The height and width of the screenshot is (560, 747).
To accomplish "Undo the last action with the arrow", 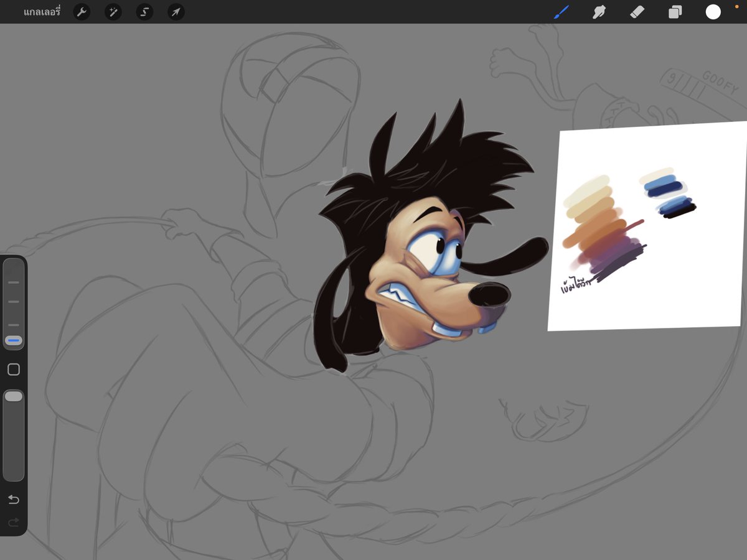I will (x=14, y=500).
